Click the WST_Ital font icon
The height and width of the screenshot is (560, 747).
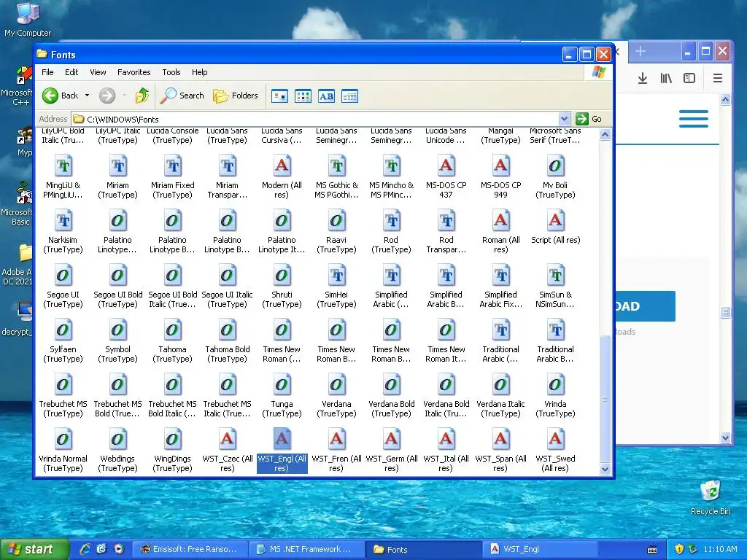coord(446,438)
